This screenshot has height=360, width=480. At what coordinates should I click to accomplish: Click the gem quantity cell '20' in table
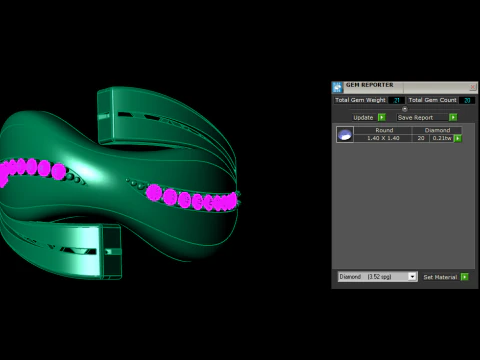pyautogui.click(x=421, y=138)
